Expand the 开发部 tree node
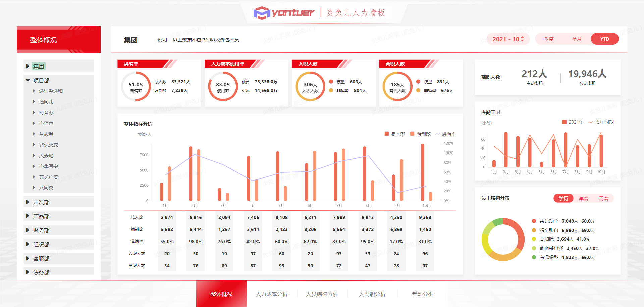 pos(28,202)
